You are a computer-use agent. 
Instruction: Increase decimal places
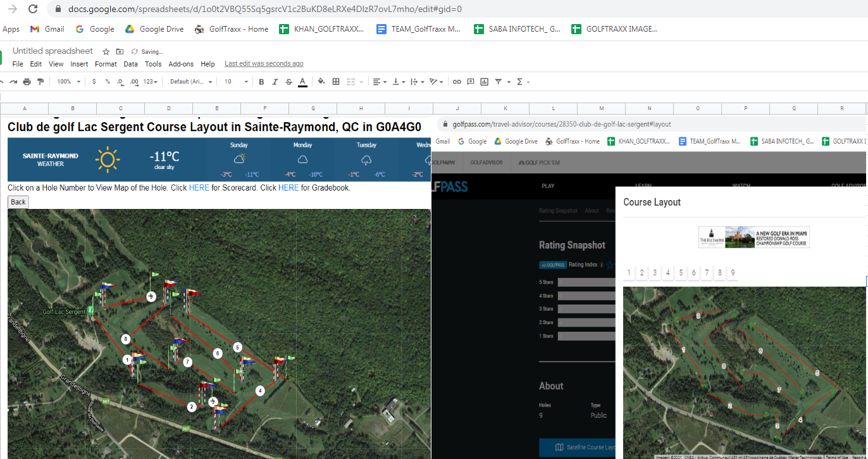pyautogui.click(x=134, y=82)
